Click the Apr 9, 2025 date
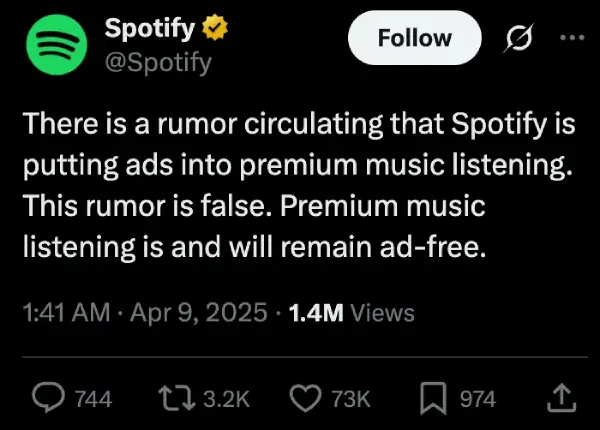Screen dimensions: 600x430 click(200, 313)
